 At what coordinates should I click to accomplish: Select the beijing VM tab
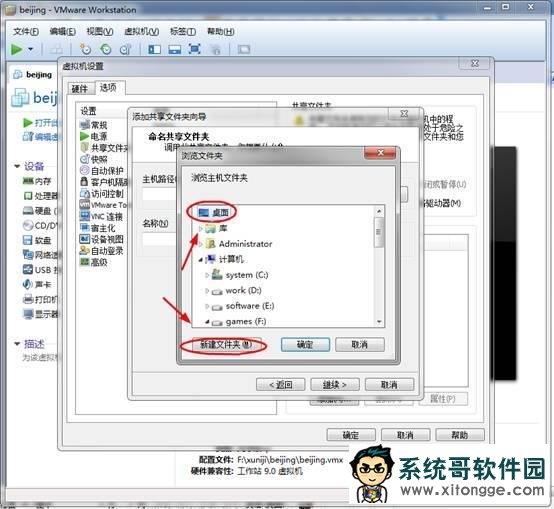[34, 75]
